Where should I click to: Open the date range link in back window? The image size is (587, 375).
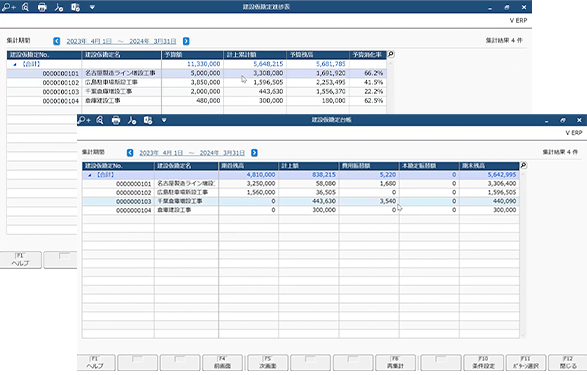tap(121, 41)
